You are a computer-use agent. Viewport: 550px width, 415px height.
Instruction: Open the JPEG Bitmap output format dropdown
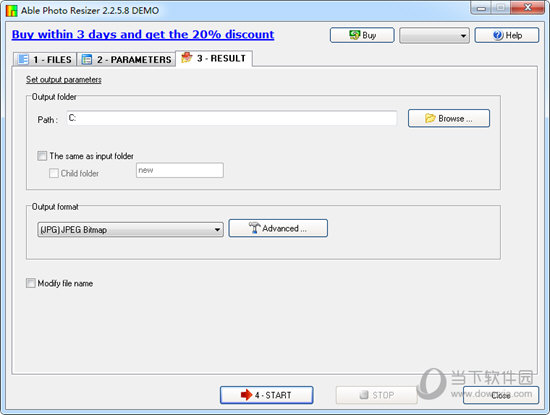[130, 230]
